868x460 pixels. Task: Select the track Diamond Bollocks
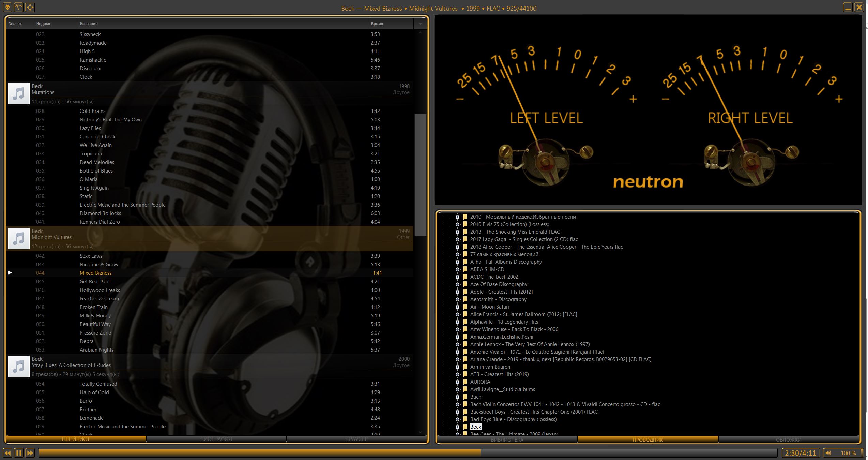point(210,213)
